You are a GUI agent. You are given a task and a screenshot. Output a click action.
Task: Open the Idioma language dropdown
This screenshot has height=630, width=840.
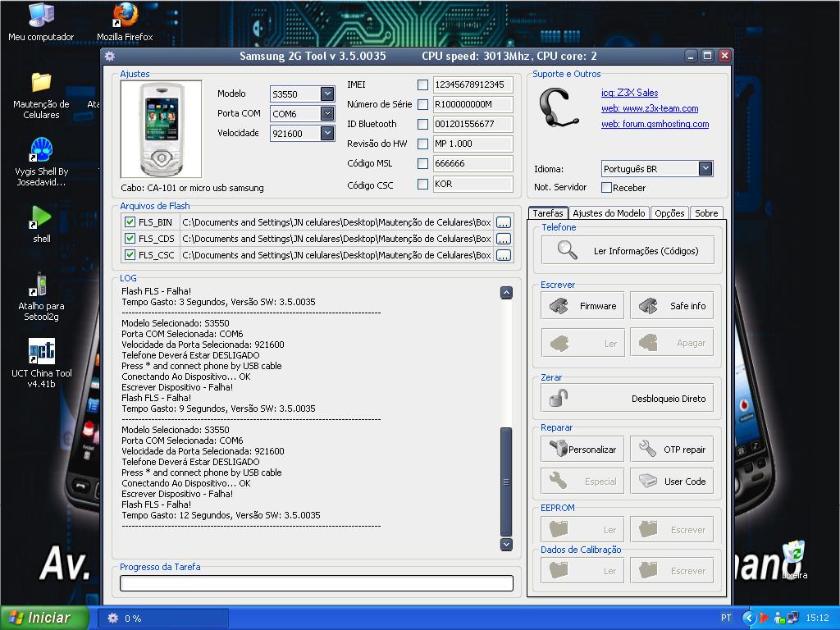click(x=705, y=169)
